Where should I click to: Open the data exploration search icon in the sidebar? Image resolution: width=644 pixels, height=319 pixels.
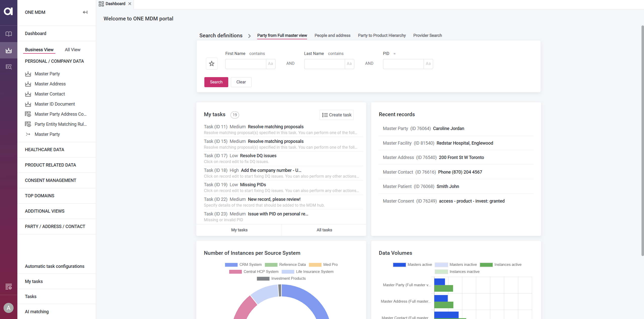pyautogui.click(x=9, y=67)
